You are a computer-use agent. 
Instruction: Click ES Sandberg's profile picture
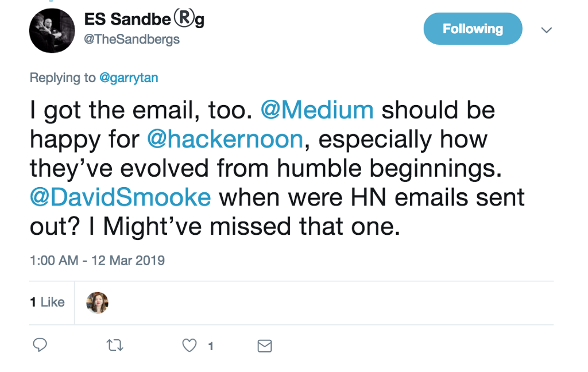click(52, 31)
